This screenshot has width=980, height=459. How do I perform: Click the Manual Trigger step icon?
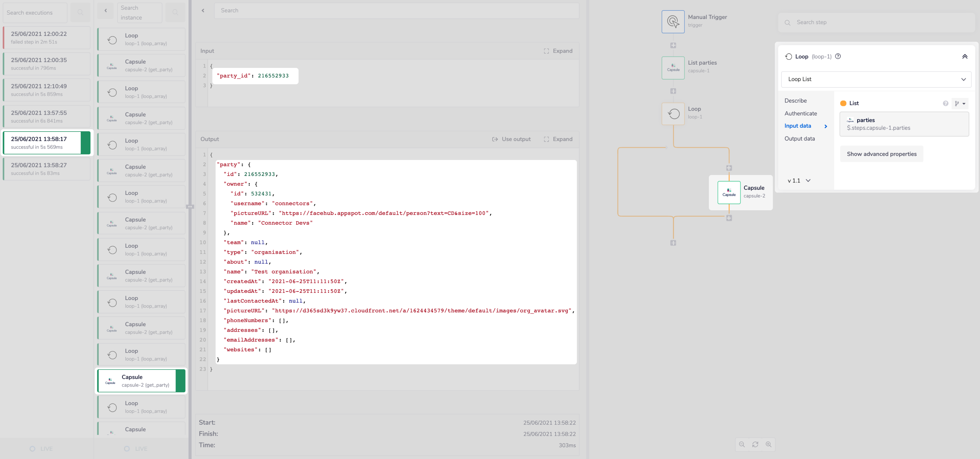click(x=673, y=22)
